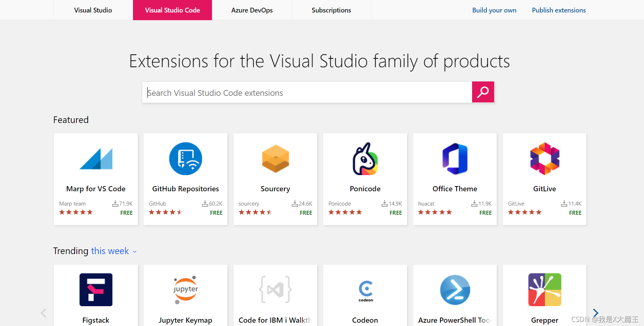Screen dimensions: 644x326
Task: Click the 11.4K download count
Action: 575,204
